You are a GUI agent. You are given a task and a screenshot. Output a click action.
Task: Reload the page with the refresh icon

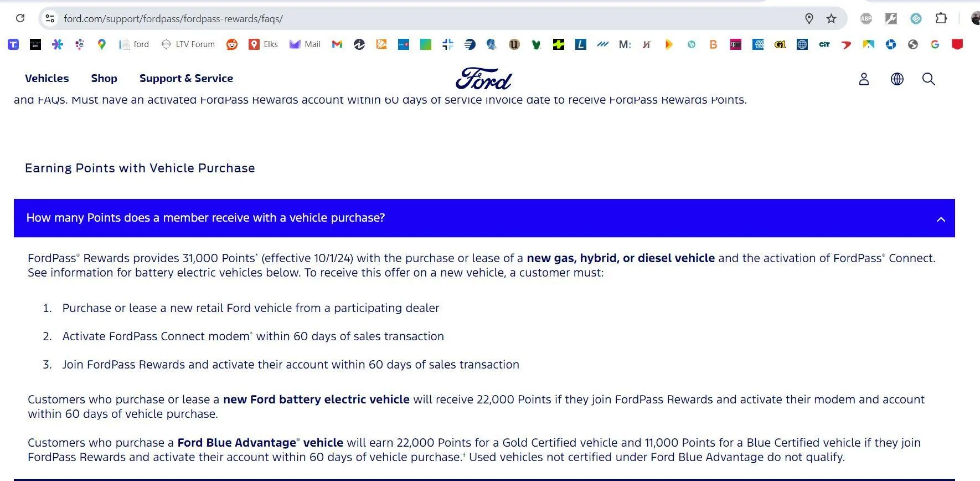20,18
